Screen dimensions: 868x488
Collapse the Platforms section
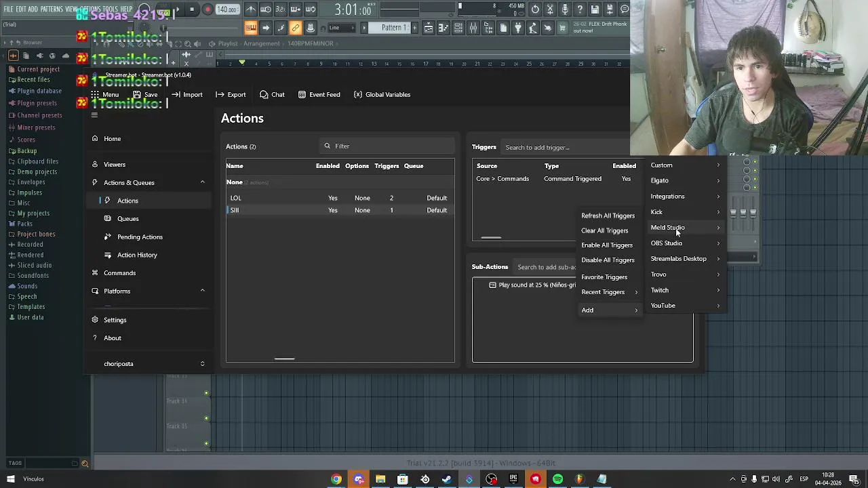tap(202, 291)
